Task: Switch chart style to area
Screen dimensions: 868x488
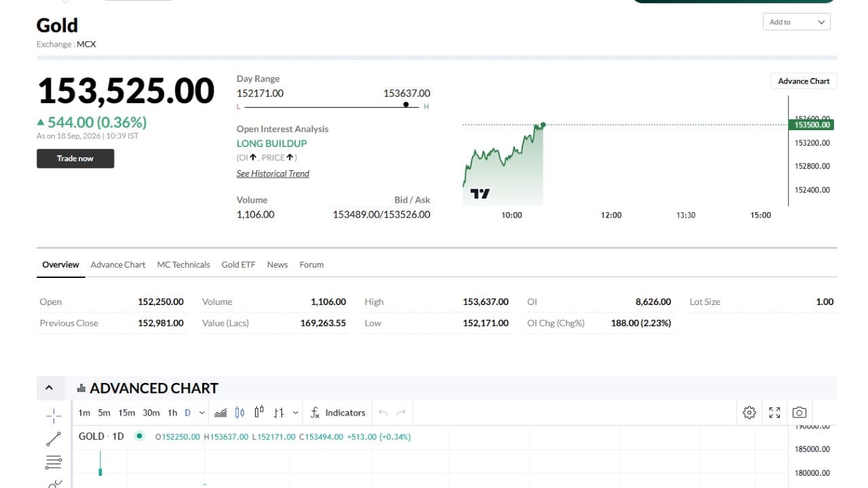Action: [220, 413]
